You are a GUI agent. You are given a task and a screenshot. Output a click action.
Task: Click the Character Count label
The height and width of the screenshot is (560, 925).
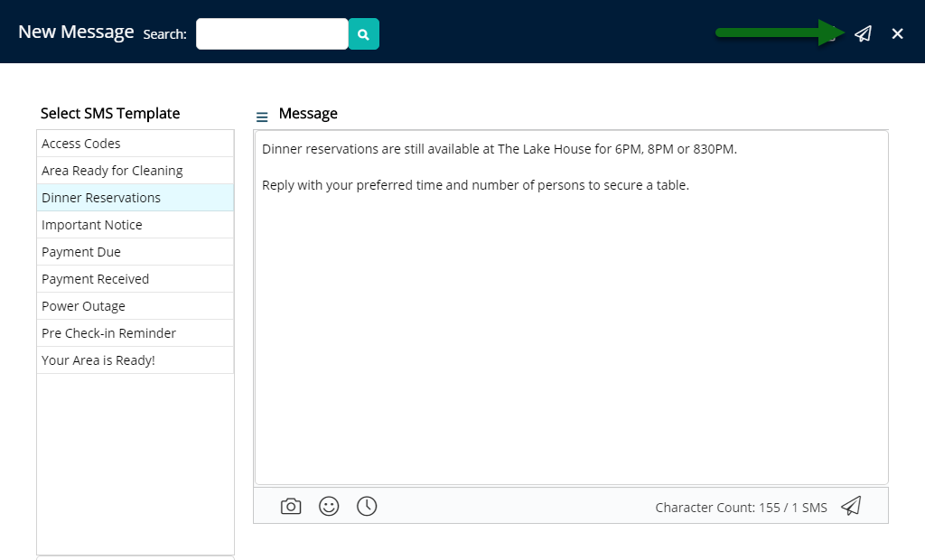point(741,507)
